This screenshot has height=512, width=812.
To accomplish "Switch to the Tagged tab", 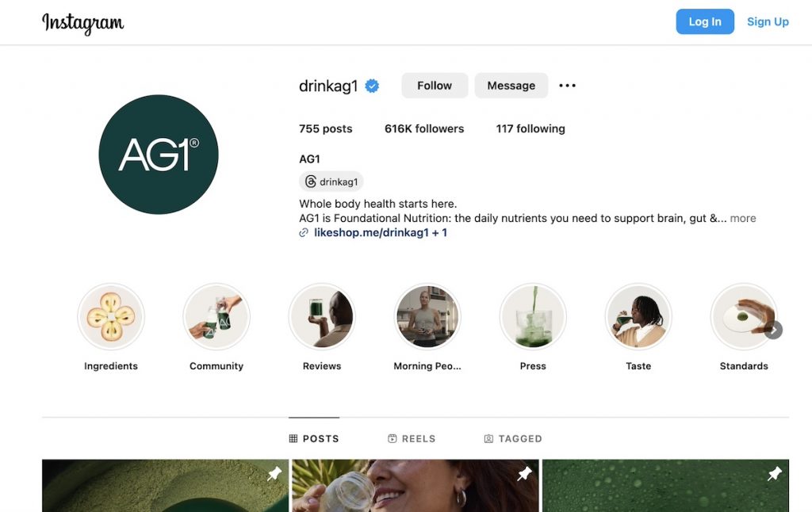I will point(513,438).
